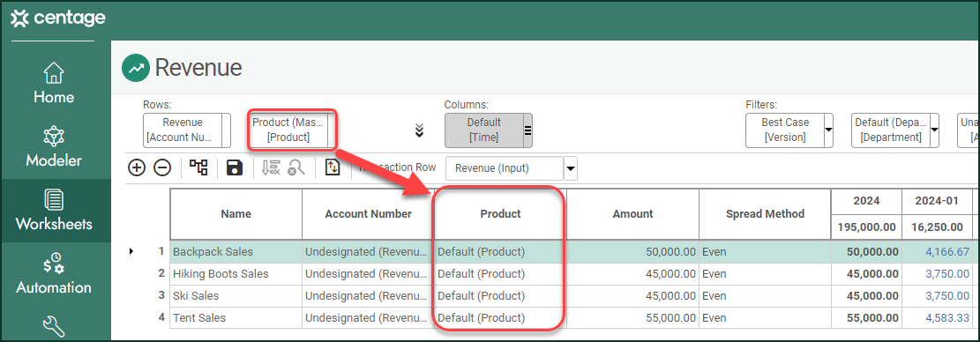Remove a row with the minus icon
The image size is (980, 342).
(x=162, y=167)
